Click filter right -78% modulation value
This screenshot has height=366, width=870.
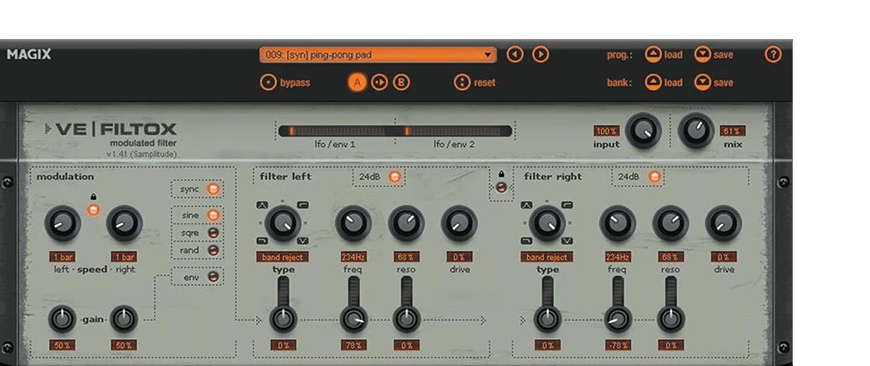tap(618, 345)
